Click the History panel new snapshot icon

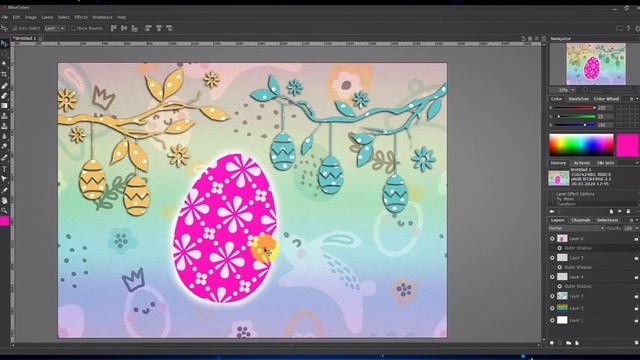611,211
